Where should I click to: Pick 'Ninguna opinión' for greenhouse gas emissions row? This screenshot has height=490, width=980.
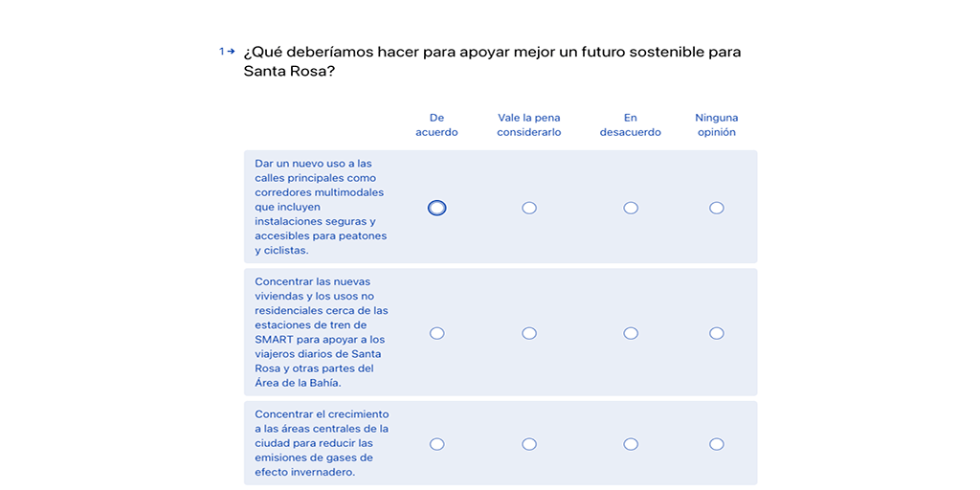tap(716, 444)
